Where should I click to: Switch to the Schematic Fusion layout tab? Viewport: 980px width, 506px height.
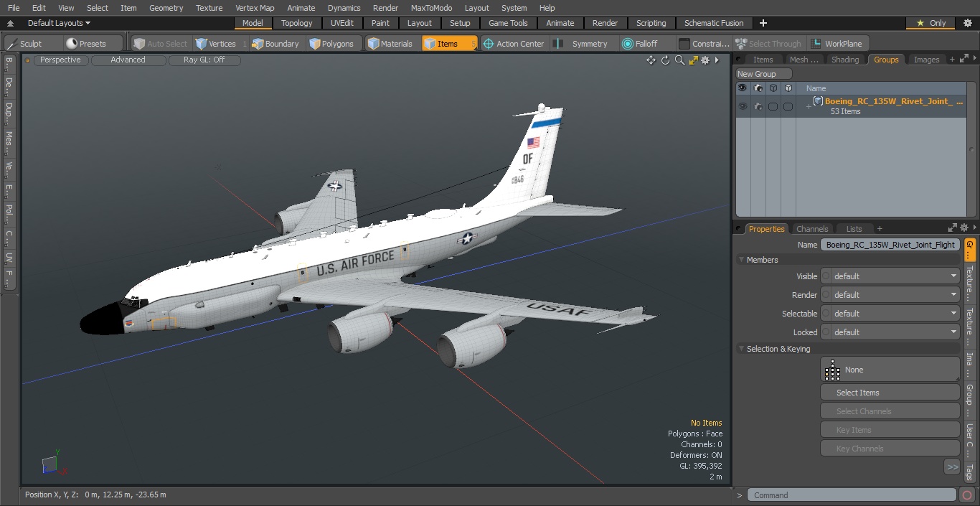pyautogui.click(x=714, y=23)
